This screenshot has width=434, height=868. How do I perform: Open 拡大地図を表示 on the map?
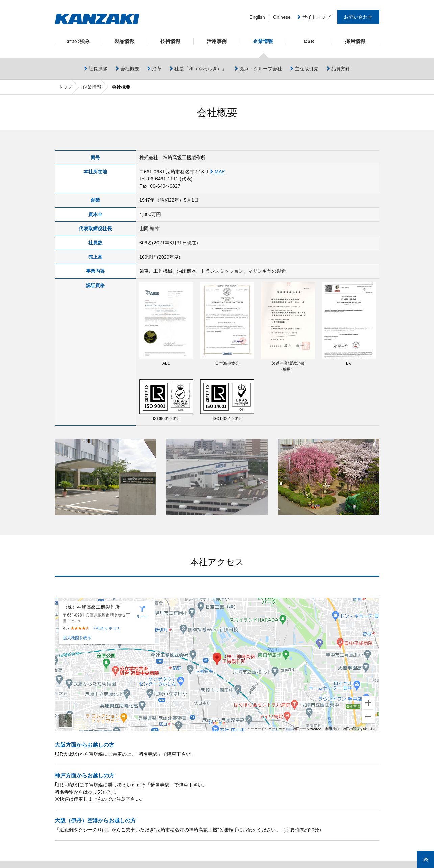pos(77,638)
